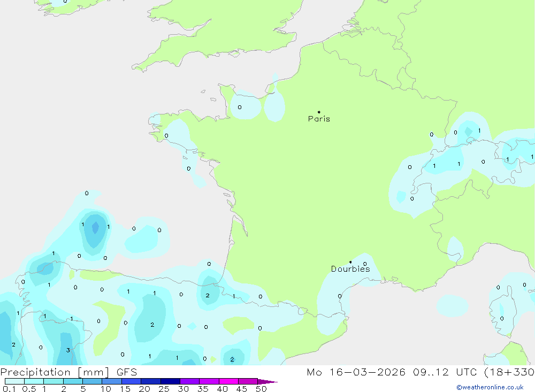
Task: Select the 2–5 mm legend swatch
Action: point(73,381)
